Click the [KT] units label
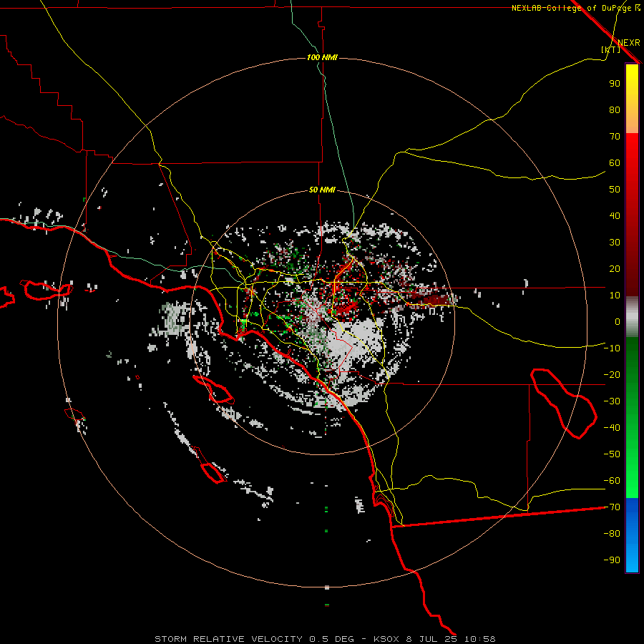The height and width of the screenshot is (644, 644). click(x=610, y=49)
